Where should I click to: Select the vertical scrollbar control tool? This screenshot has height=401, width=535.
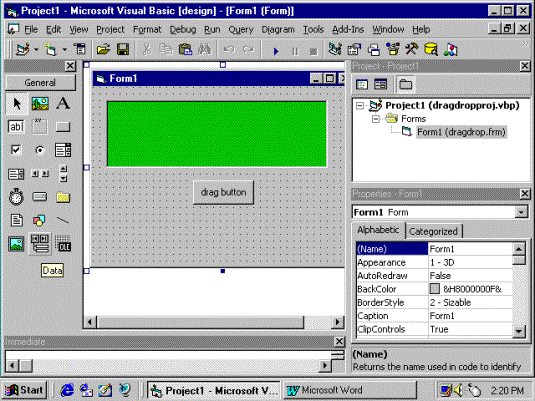pyautogui.click(x=63, y=174)
